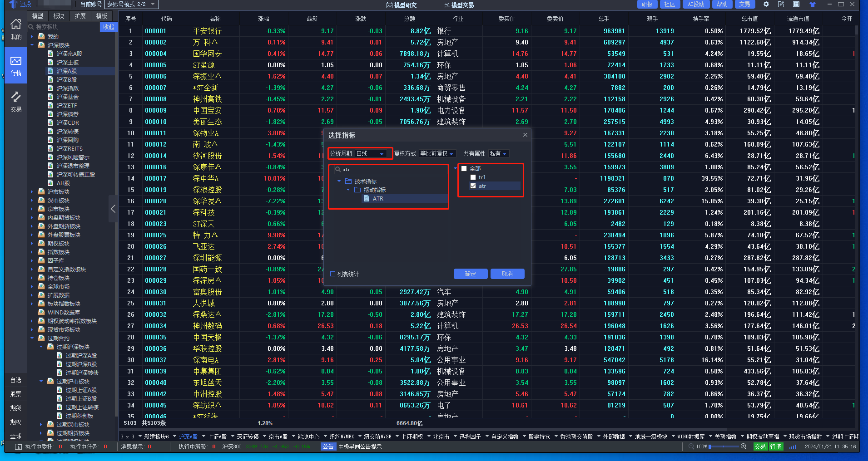Image resolution: width=868 pixels, height=461 pixels.
Task: Click the 过期上证A股 item icon
Action: [x=60, y=390]
